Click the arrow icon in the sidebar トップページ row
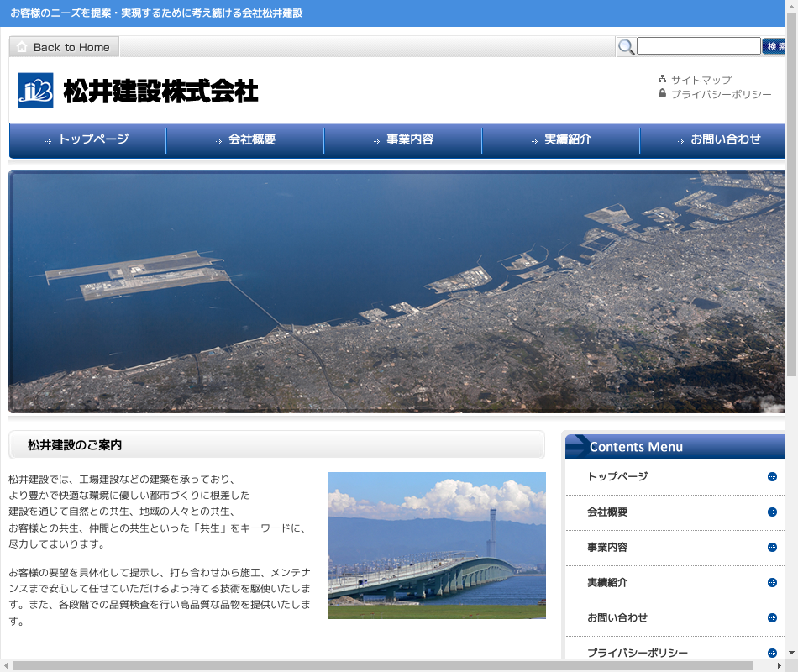The height and width of the screenshot is (672, 798). 772,477
